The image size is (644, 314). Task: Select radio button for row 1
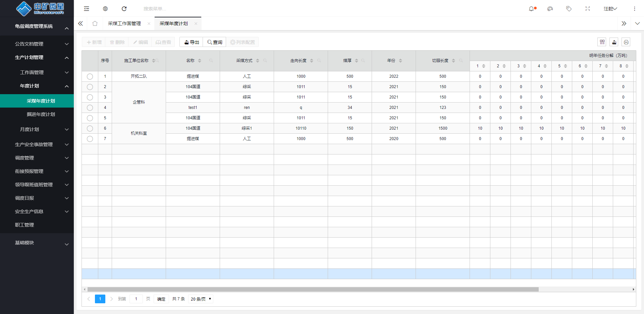tap(90, 76)
